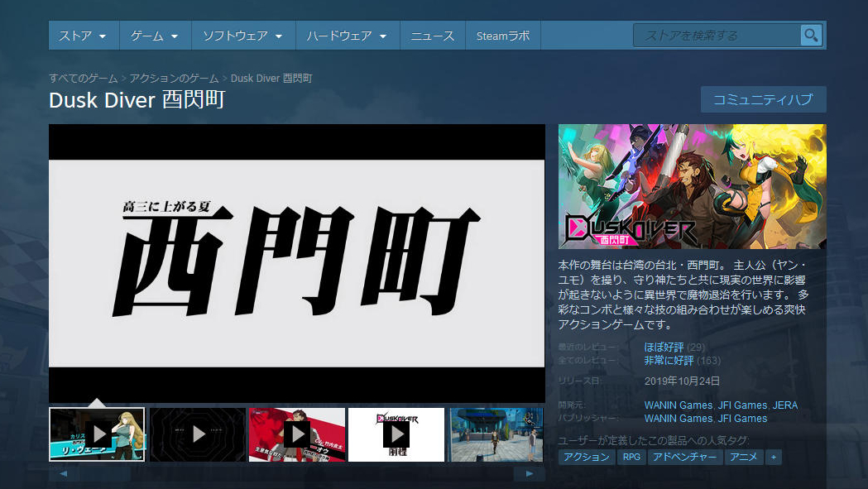
Task: Play the white Dusk Diver logo video thumbnail
Action: coord(396,434)
